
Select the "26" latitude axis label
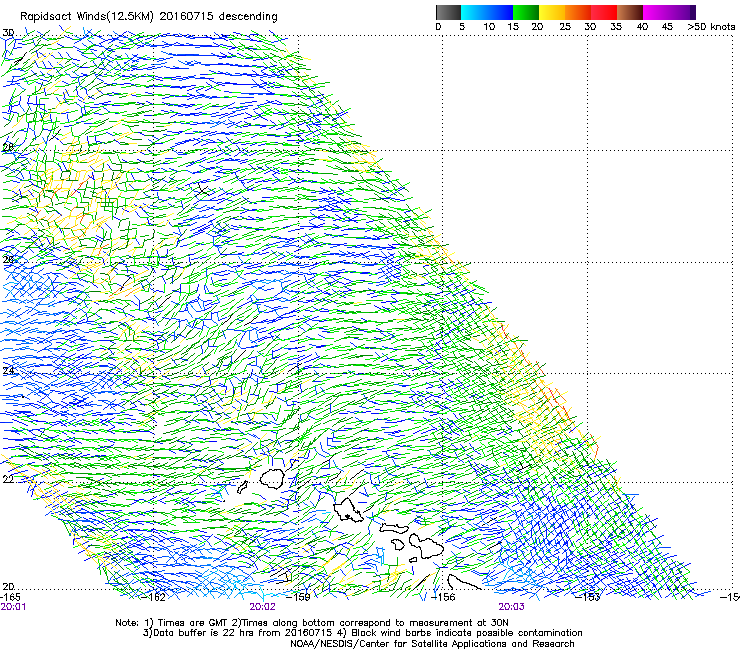(8, 260)
